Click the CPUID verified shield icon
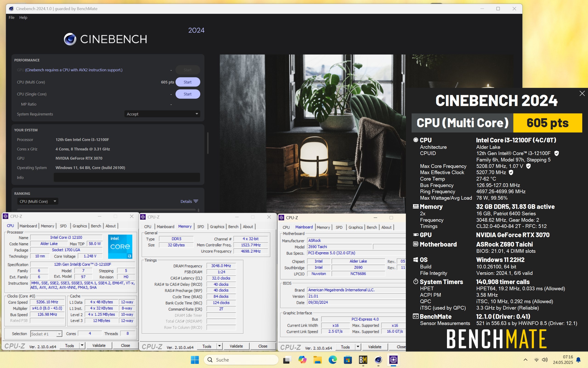The width and height of the screenshot is (588, 368). [556, 153]
